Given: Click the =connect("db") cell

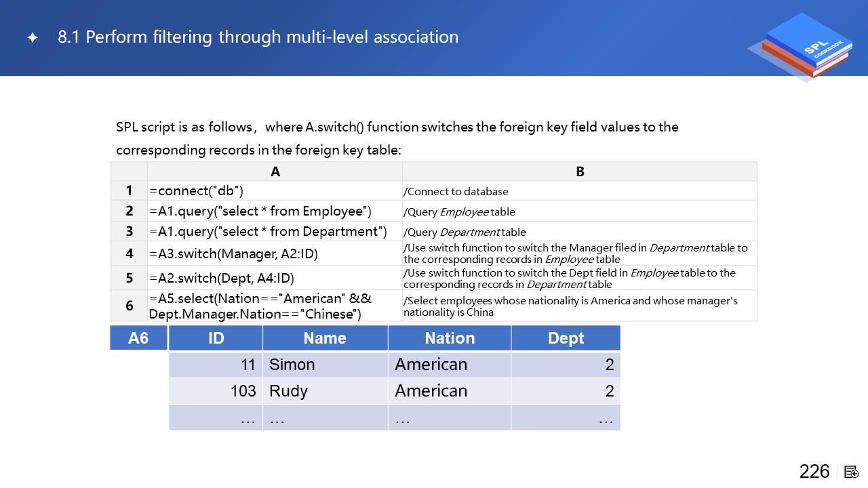Looking at the screenshot, I should (x=275, y=191).
